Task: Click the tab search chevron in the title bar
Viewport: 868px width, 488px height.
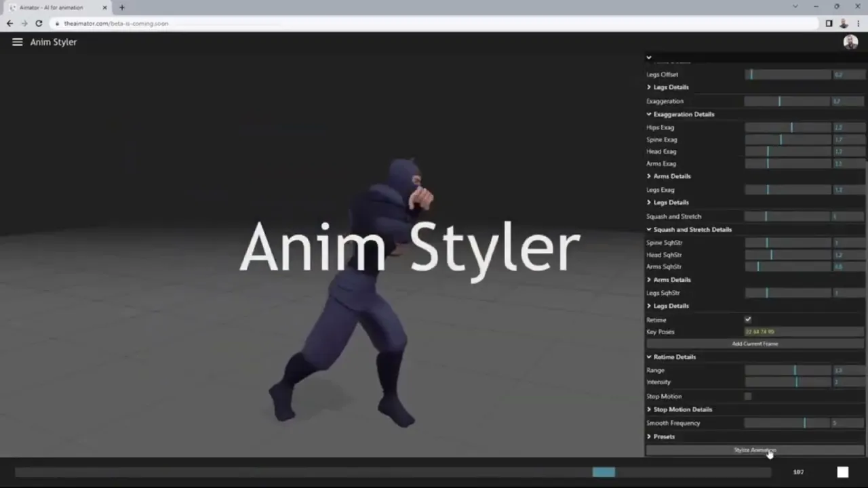Action: (795, 7)
